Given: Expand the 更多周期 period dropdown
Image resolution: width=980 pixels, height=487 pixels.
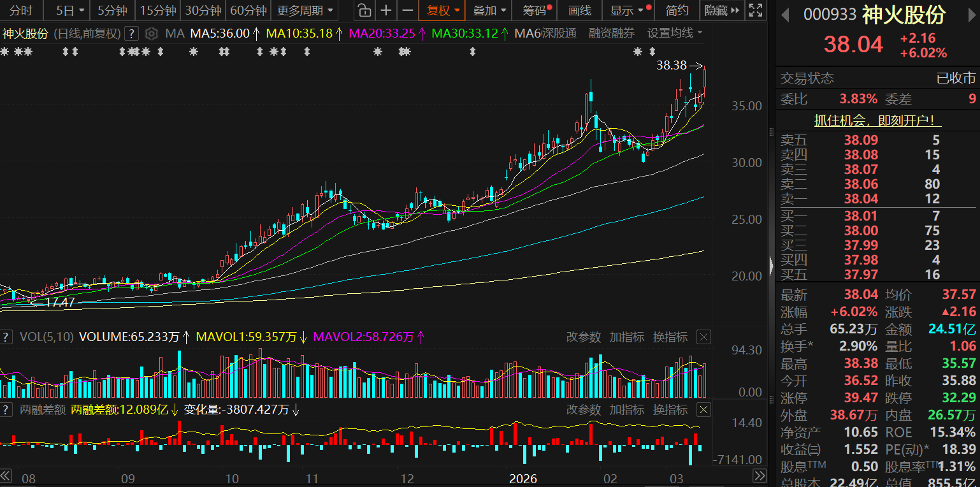Looking at the screenshot, I should [x=305, y=10].
